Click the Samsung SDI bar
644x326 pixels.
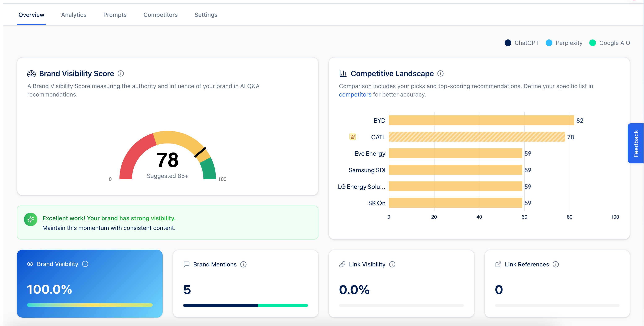click(456, 170)
